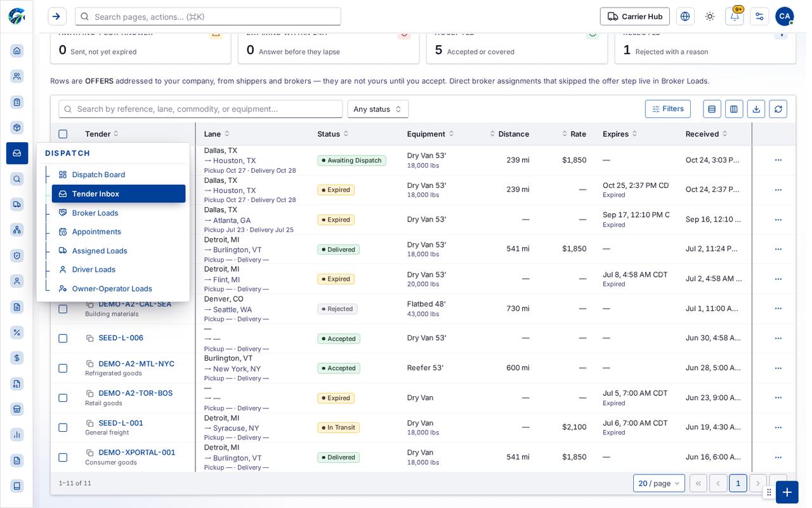This screenshot has width=812, height=508.
Task: Click the reference, lane, commodity search box
Action: (200, 109)
